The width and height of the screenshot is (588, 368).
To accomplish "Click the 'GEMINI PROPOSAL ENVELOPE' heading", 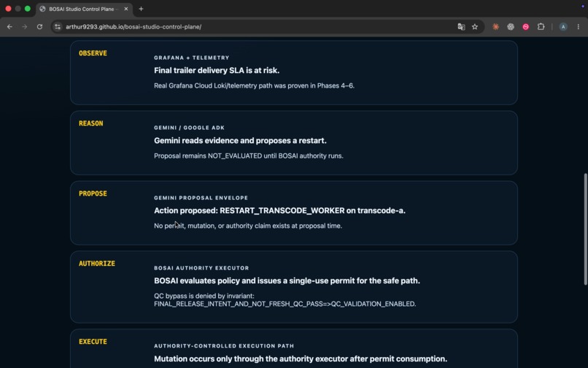I will [201, 198].
